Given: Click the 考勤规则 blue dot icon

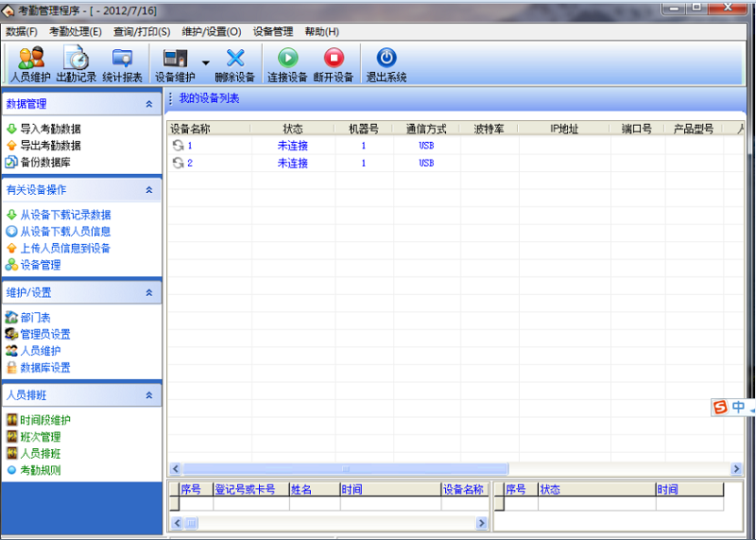Looking at the screenshot, I should 12,470.
